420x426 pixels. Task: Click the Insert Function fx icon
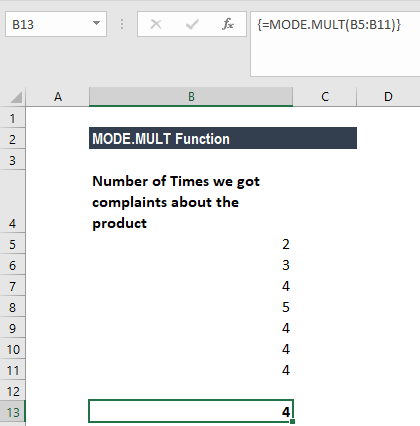tap(228, 24)
